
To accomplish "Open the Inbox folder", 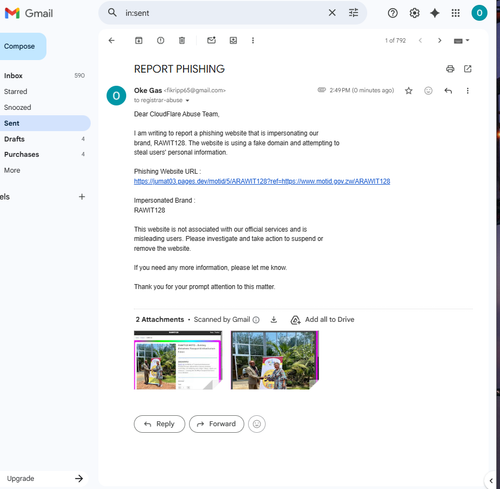I will point(44,76).
